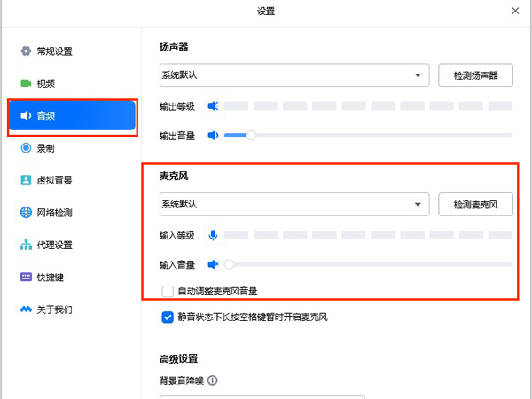Click the info icon next to 背景音降噪

(213, 381)
